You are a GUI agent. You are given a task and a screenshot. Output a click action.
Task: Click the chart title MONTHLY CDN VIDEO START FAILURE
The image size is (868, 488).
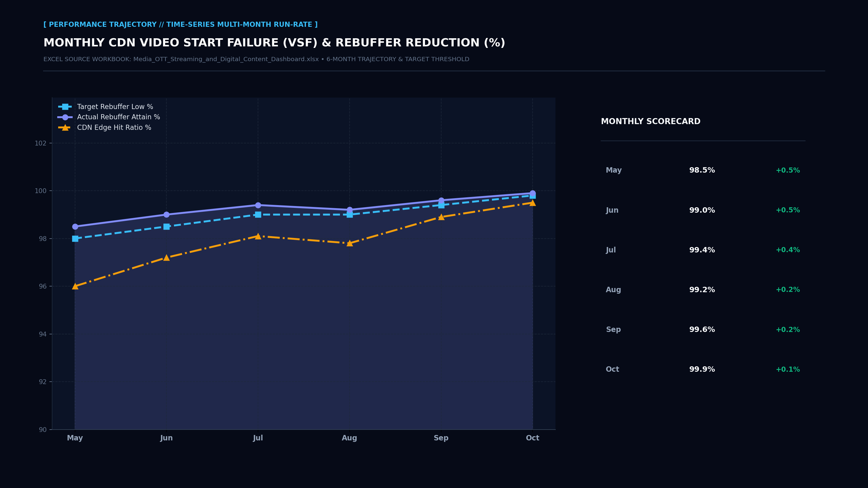point(274,43)
